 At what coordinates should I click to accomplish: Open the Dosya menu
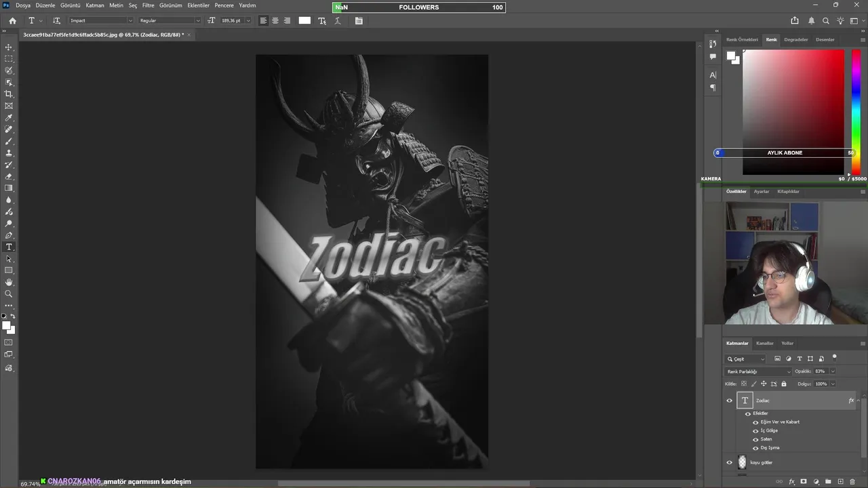tap(23, 5)
